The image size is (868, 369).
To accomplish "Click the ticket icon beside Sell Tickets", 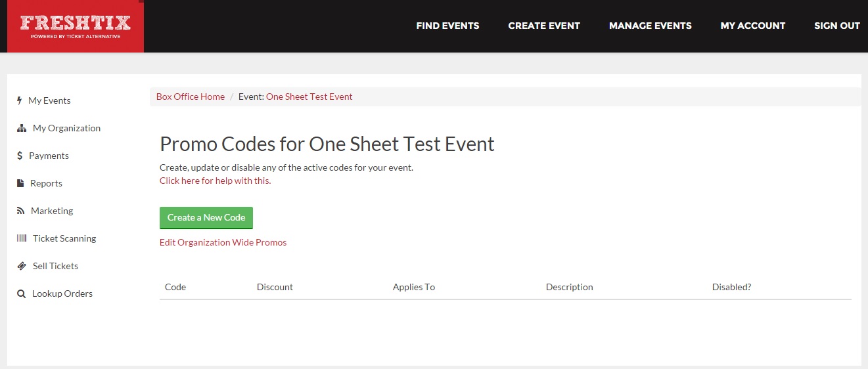I will [x=22, y=266].
